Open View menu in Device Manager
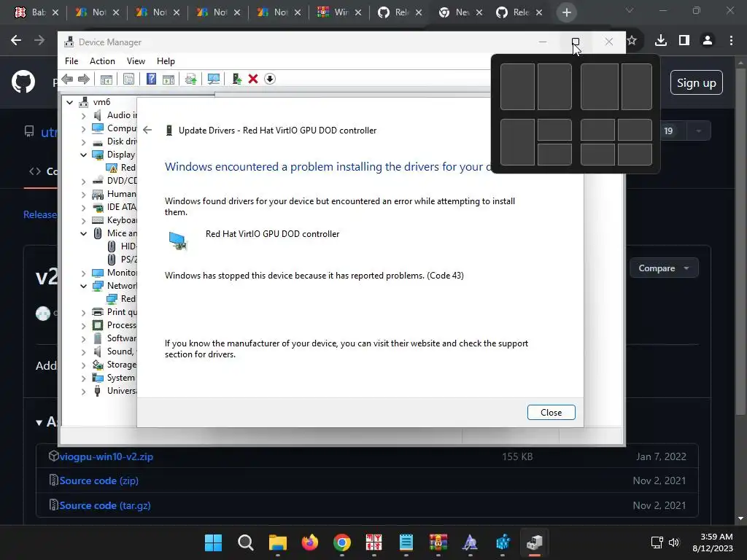747x560 pixels. (x=136, y=61)
